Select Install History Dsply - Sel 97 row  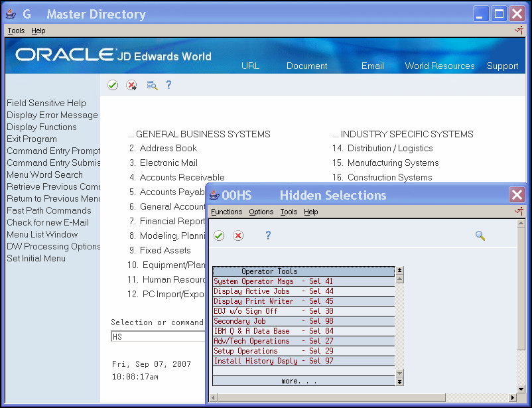click(x=304, y=361)
